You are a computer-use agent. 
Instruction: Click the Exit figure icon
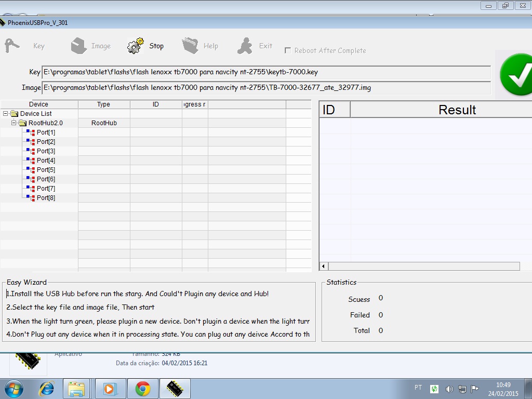(x=245, y=46)
